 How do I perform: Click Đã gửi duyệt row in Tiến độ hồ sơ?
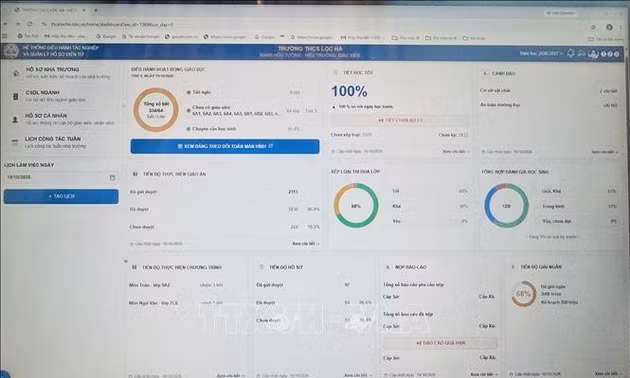pyautogui.click(x=314, y=285)
